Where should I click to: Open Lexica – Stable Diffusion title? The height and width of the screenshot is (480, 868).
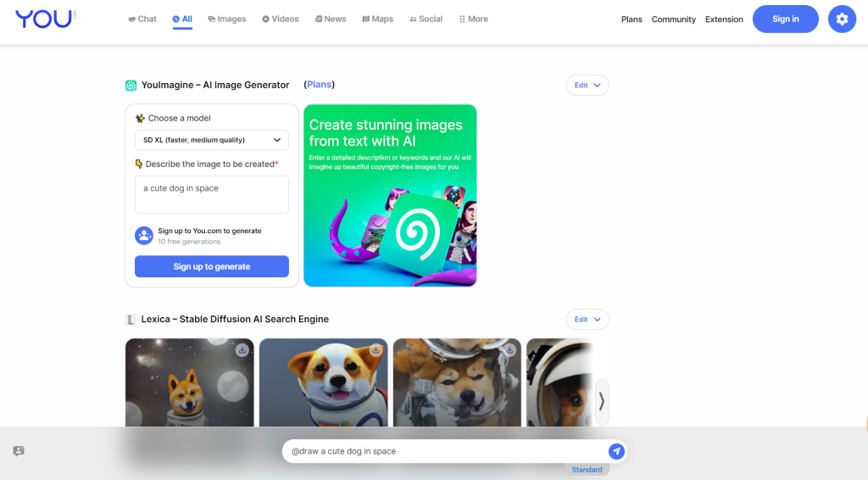[x=235, y=319]
